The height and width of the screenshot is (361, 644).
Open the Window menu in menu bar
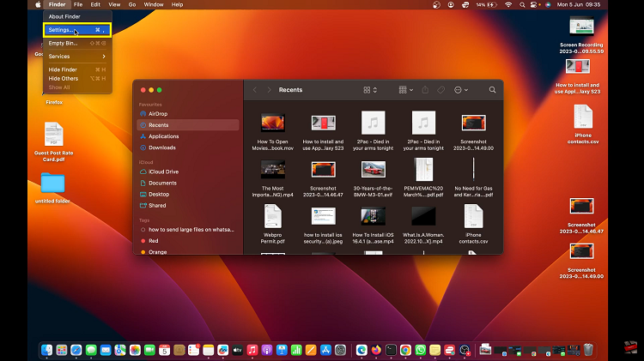tap(154, 4)
